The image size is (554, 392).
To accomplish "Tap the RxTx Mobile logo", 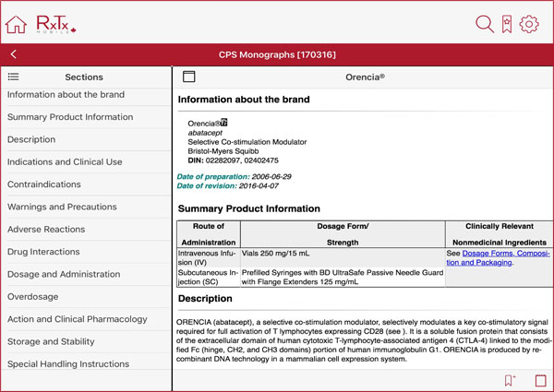I will (x=56, y=25).
